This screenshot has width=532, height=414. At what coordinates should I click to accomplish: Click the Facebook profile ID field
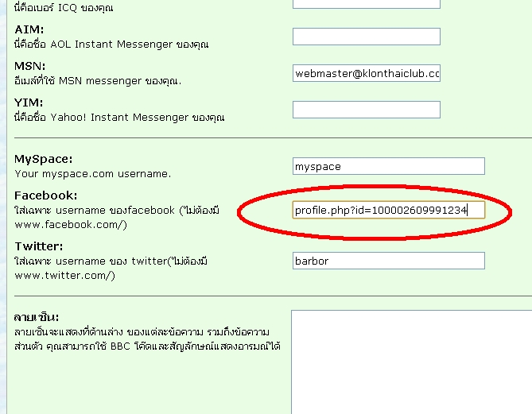[x=388, y=210]
